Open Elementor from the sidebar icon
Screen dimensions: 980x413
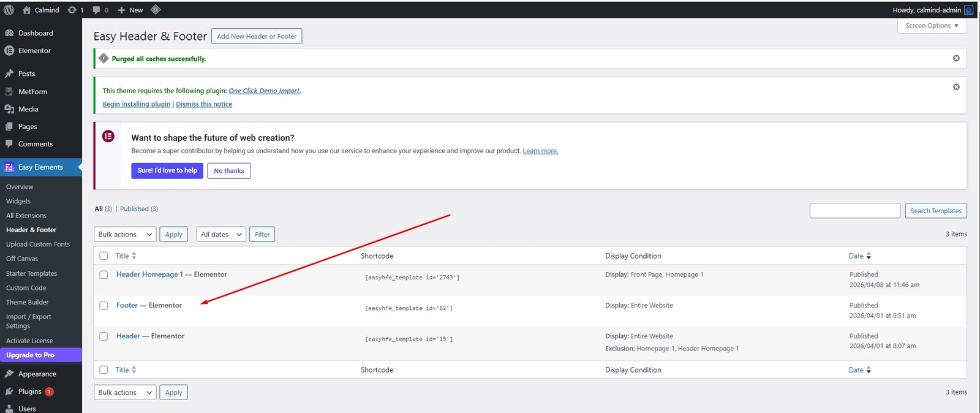pos(9,51)
